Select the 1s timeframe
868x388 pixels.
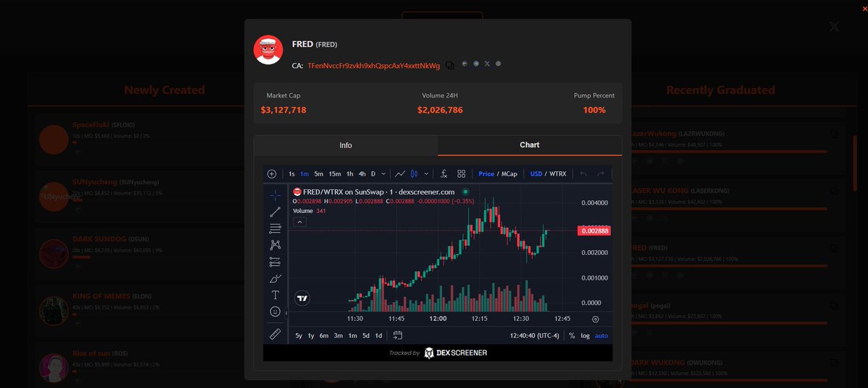(292, 174)
